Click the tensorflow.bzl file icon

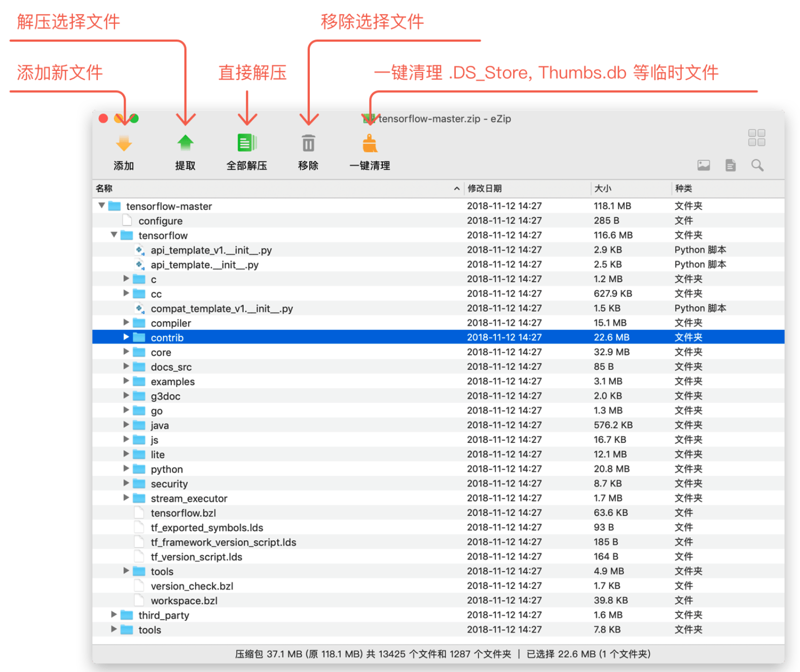tap(139, 513)
